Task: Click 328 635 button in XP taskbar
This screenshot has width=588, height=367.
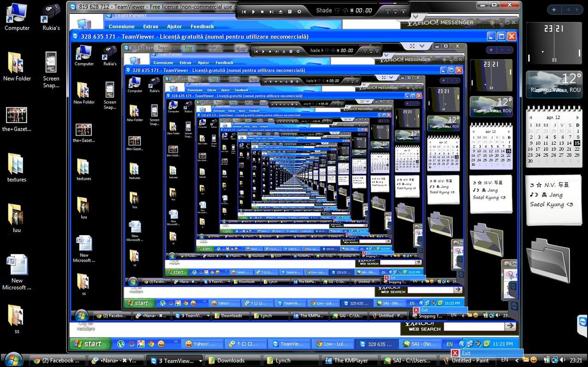Action: point(376,344)
